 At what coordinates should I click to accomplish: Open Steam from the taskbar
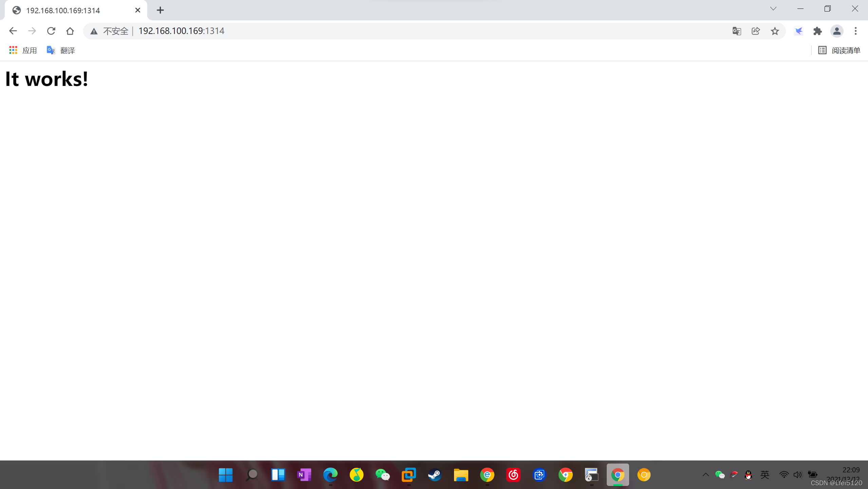coord(435,474)
